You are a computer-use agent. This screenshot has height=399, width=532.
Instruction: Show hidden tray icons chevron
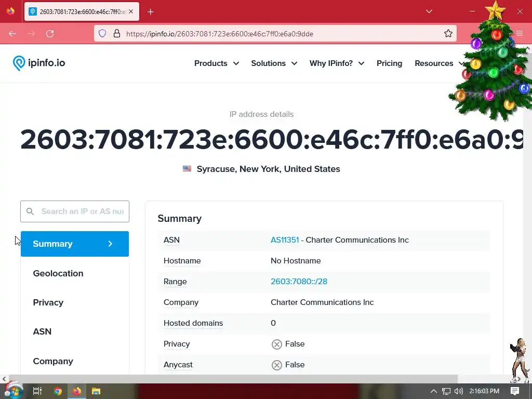(x=433, y=391)
